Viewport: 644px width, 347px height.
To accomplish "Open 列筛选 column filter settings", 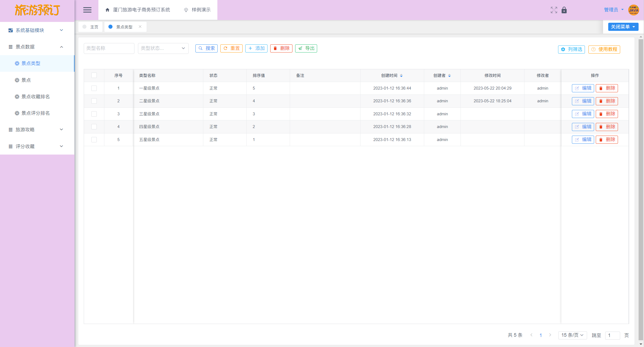I will [x=571, y=49].
